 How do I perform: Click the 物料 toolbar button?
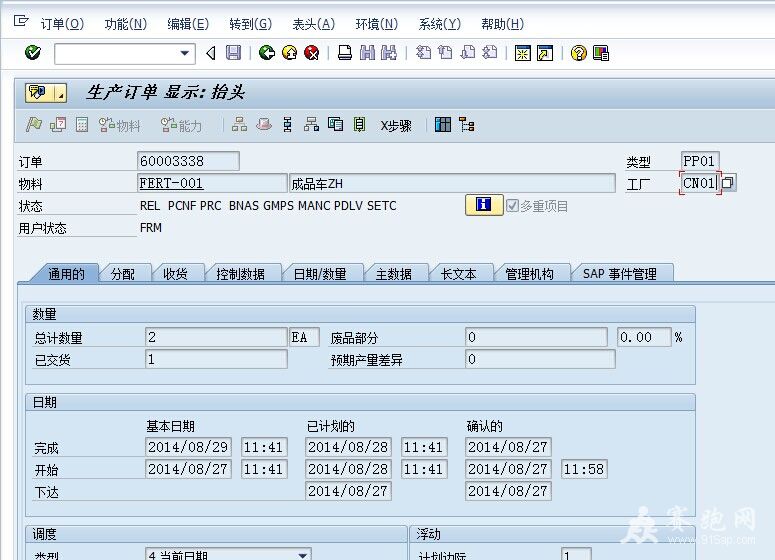pos(120,125)
